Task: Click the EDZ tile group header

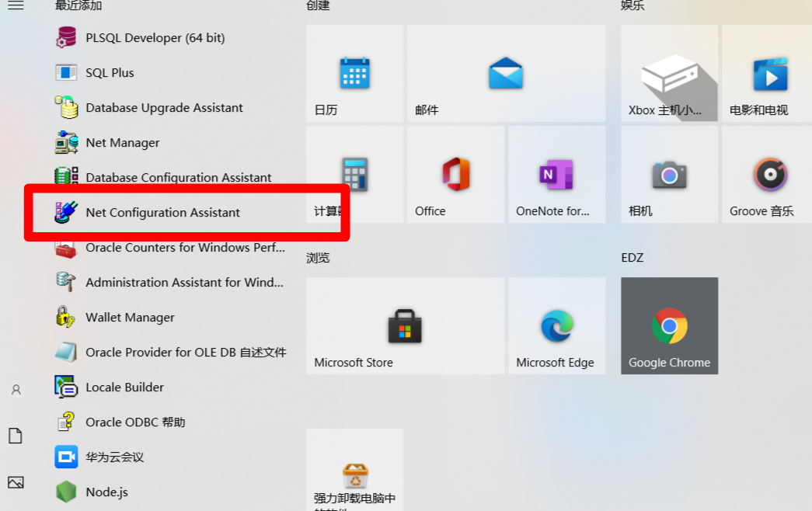Action: tap(633, 258)
